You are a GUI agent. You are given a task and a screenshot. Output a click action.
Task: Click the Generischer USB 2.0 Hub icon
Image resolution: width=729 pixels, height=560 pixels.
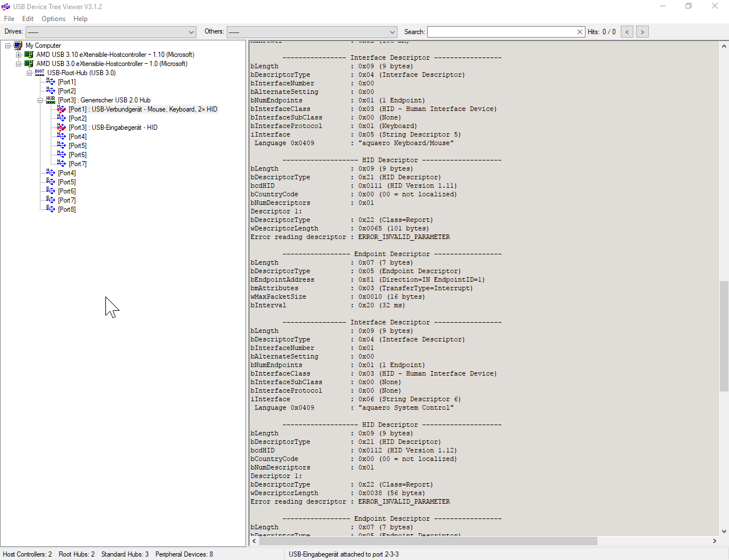click(x=51, y=100)
